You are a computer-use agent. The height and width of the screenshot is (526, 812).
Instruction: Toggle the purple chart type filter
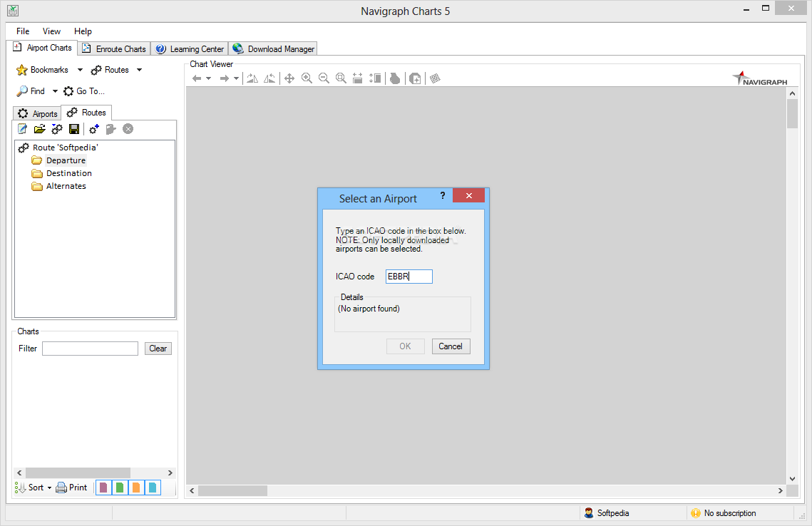click(103, 488)
